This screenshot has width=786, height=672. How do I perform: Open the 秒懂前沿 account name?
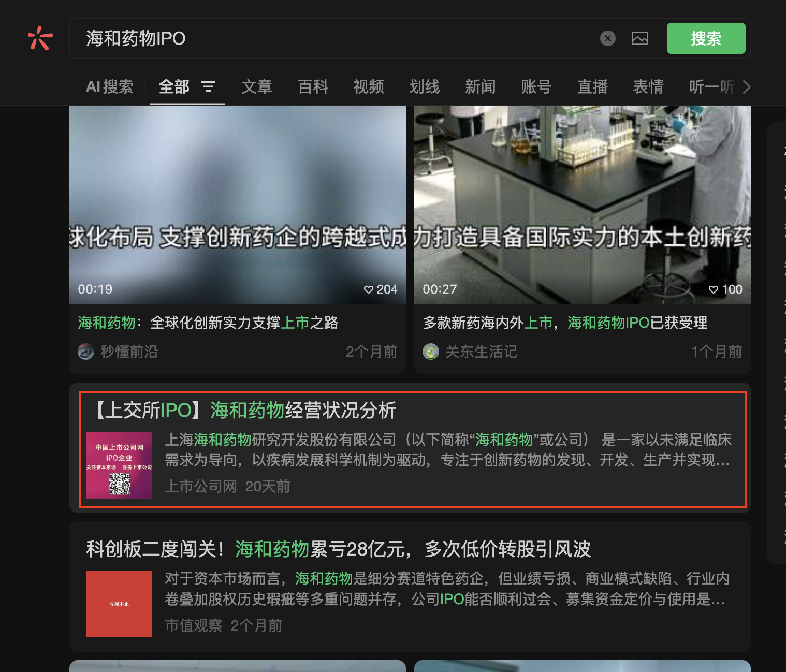[129, 352]
